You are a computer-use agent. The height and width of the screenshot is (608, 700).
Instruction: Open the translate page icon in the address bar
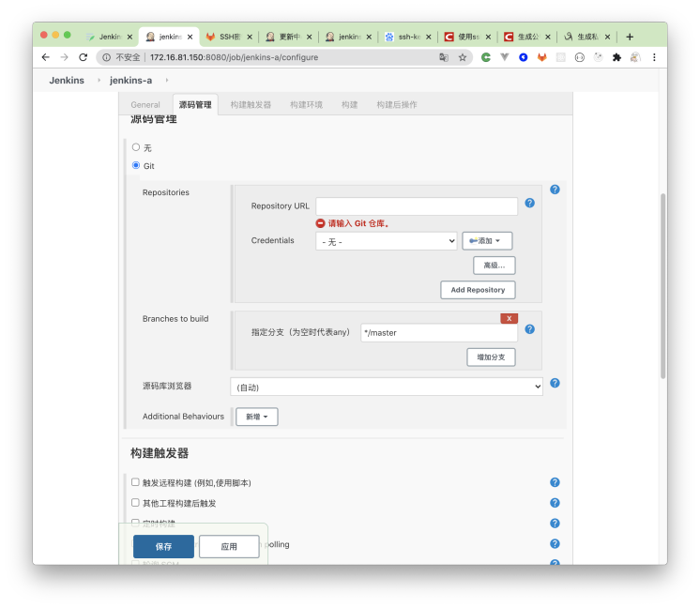[443, 57]
